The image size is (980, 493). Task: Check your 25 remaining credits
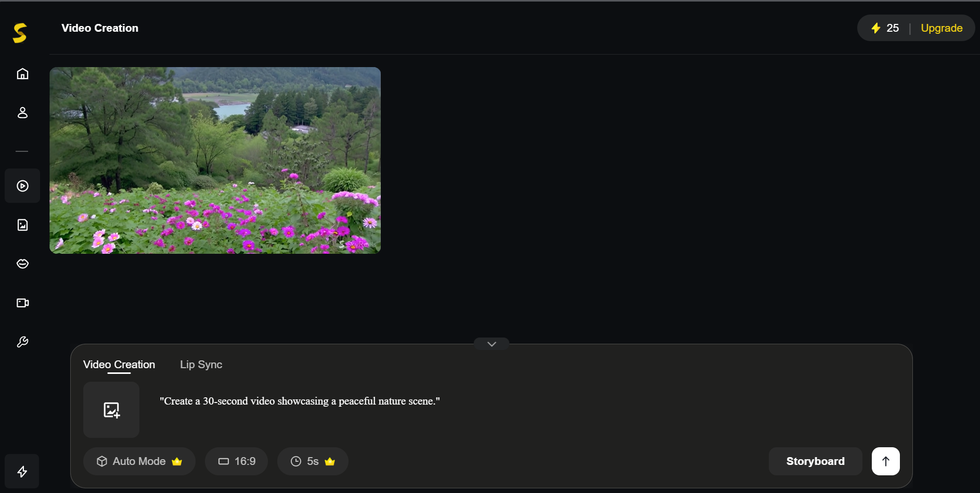tap(884, 28)
